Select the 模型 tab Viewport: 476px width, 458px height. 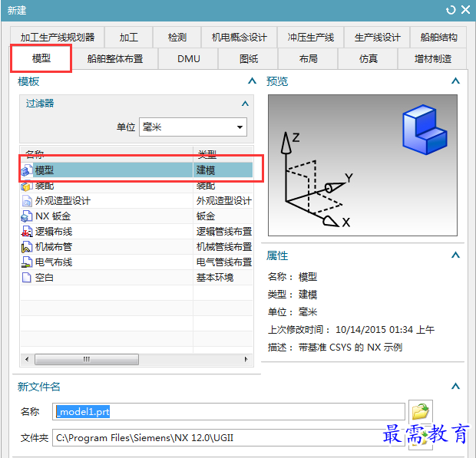41,58
